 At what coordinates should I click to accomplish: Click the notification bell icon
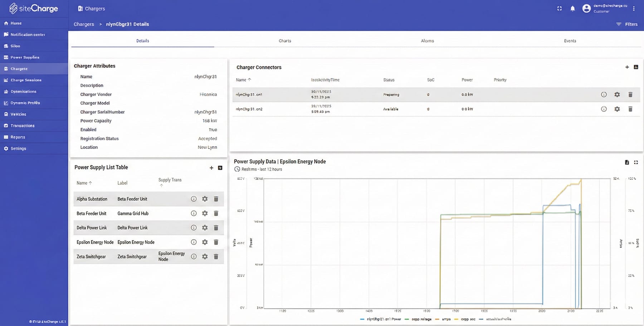572,9
